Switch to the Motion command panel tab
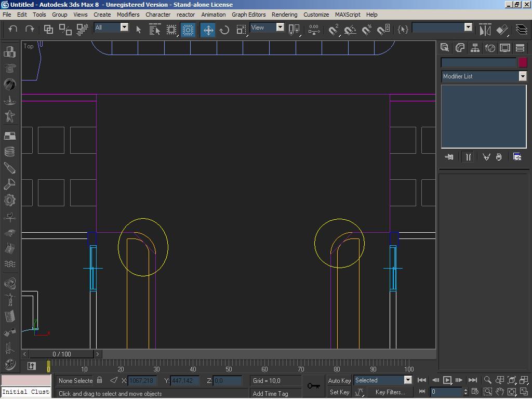 tap(490, 48)
